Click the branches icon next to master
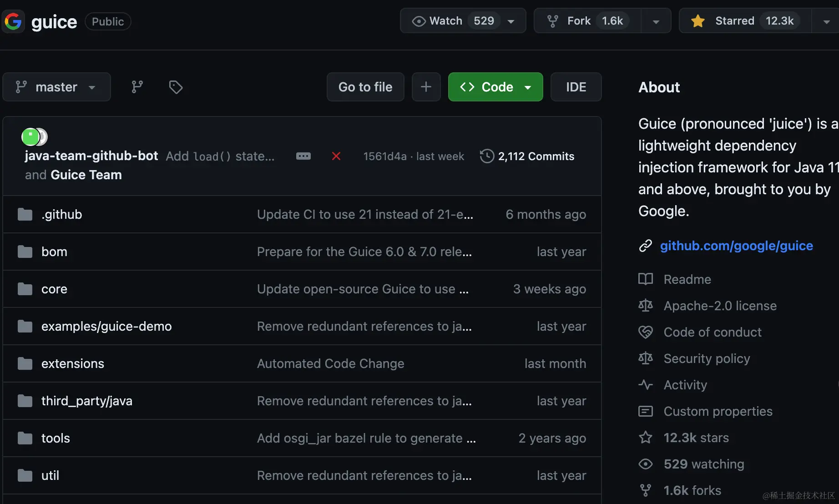 137,87
